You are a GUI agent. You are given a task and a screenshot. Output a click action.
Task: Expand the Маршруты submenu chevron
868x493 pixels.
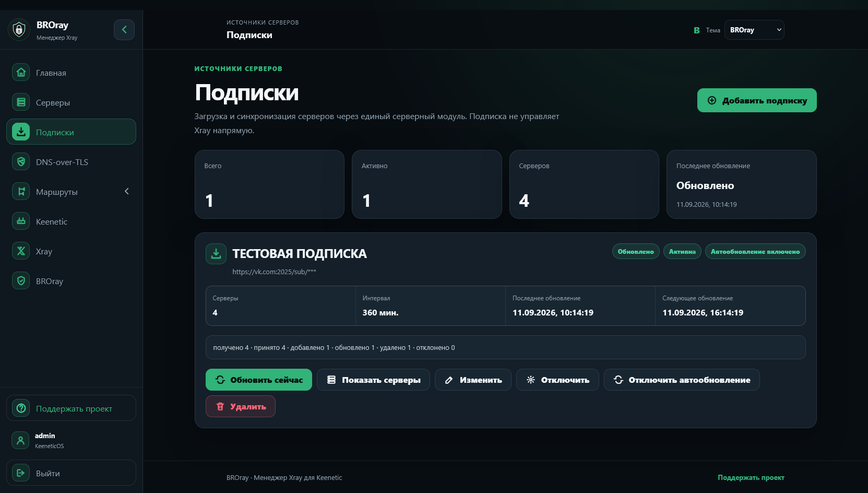pyautogui.click(x=126, y=192)
